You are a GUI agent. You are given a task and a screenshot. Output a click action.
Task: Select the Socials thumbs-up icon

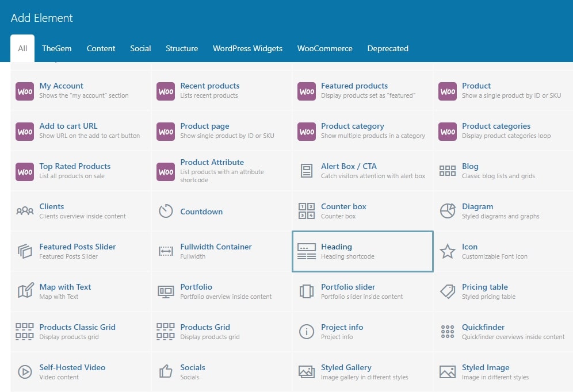(x=166, y=372)
